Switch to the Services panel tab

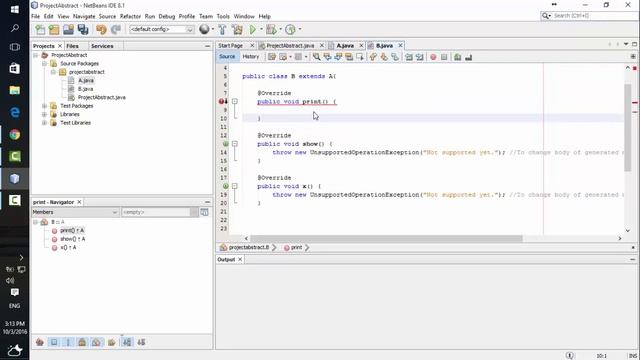[102, 46]
